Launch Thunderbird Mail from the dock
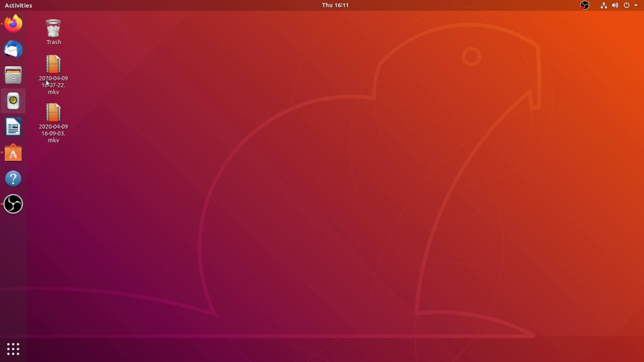 click(x=14, y=49)
